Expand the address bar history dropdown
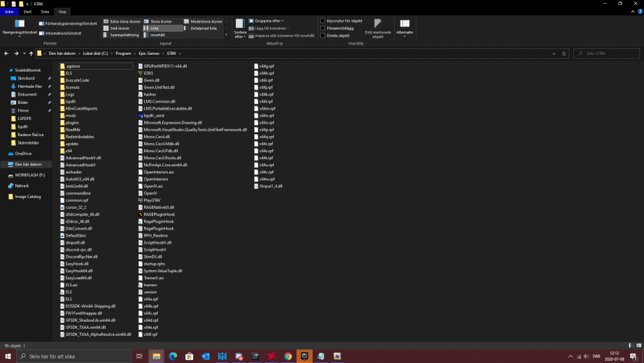The image size is (644, 363). (555, 53)
